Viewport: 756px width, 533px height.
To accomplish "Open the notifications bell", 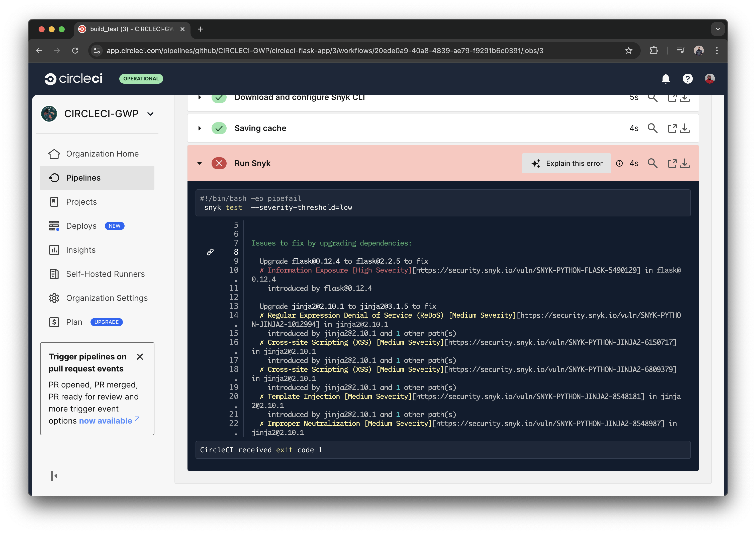I will pos(666,79).
